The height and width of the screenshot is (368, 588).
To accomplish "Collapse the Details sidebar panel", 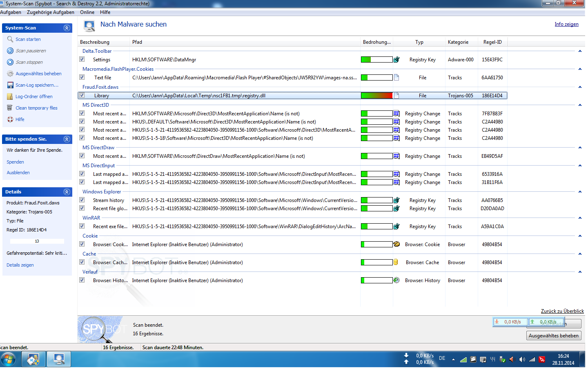I will click(x=67, y=192).
